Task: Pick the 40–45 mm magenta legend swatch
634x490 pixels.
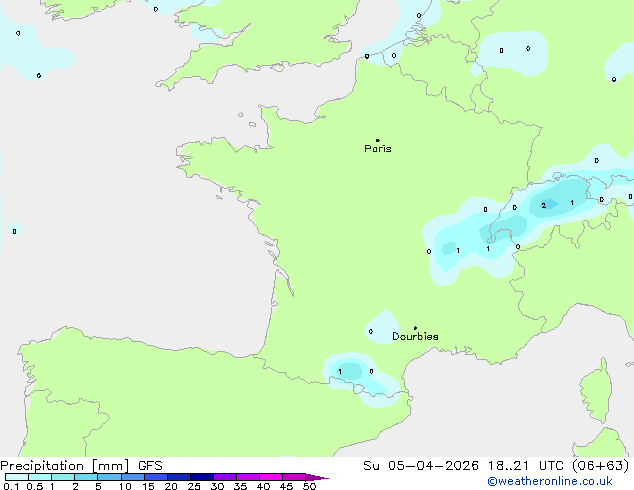Action: [271, 477]
